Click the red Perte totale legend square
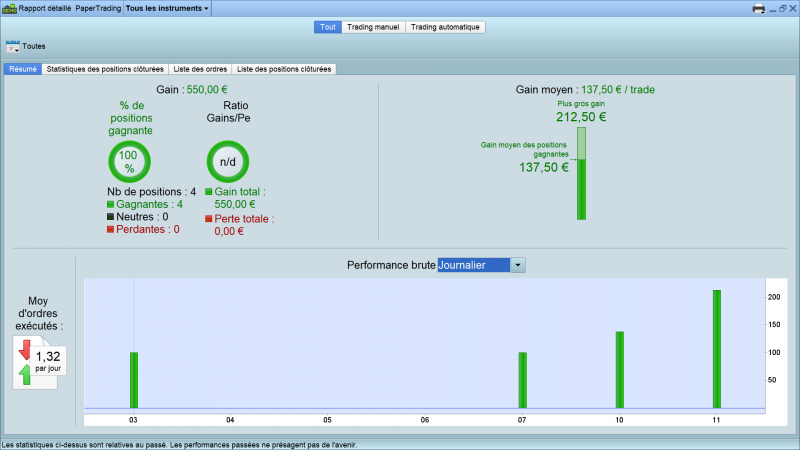This screenshot has width=800, height=450. point(208,218)
